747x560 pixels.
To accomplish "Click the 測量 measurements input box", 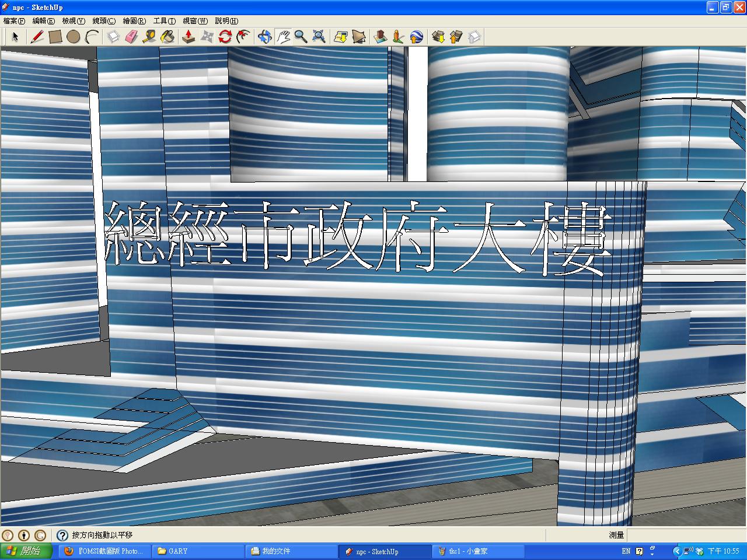I will click(x=686, y=535).
